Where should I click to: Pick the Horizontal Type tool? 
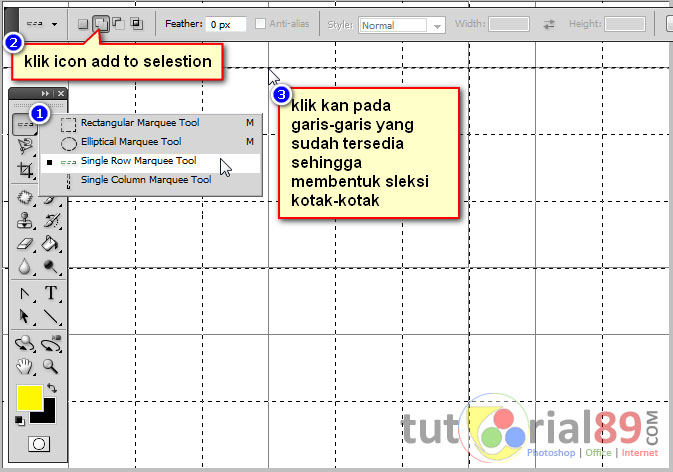tap(51, 294)
